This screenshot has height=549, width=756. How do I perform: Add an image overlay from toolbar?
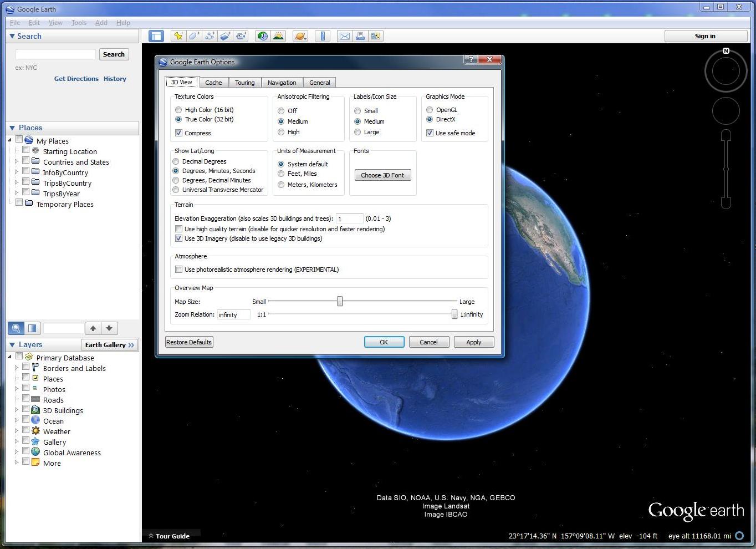[225, 36]
